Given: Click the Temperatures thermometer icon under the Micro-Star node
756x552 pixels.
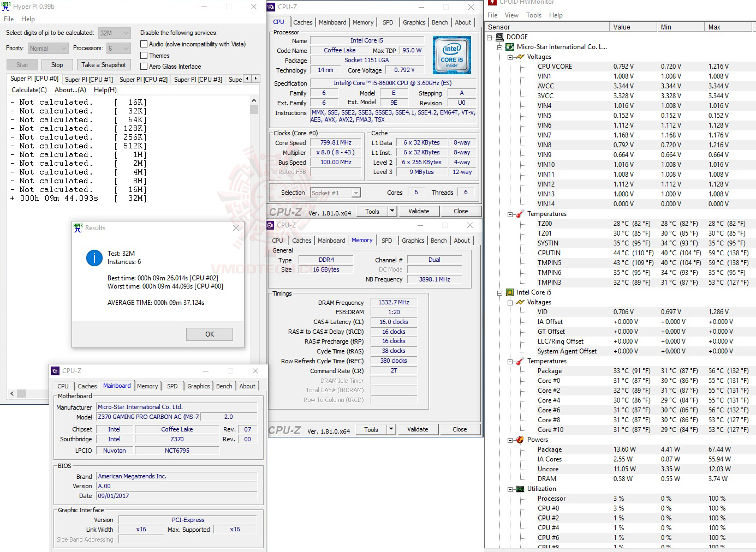Looking at the screenshot, I should tap(520, 214).
